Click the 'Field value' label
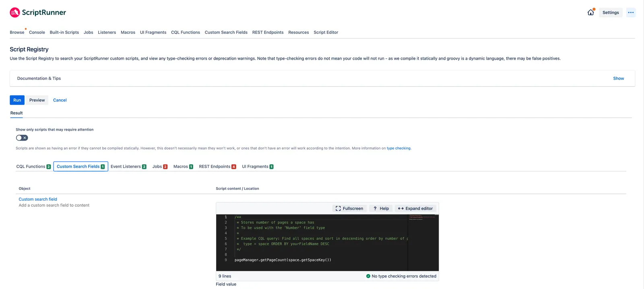The height and width of the screenshot is (289, 644). click(226, 284)
